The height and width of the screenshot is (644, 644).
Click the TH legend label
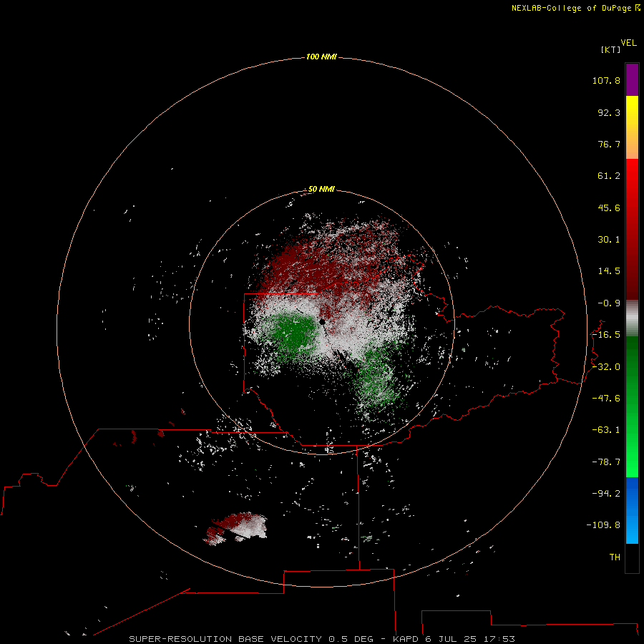(615, 557)
